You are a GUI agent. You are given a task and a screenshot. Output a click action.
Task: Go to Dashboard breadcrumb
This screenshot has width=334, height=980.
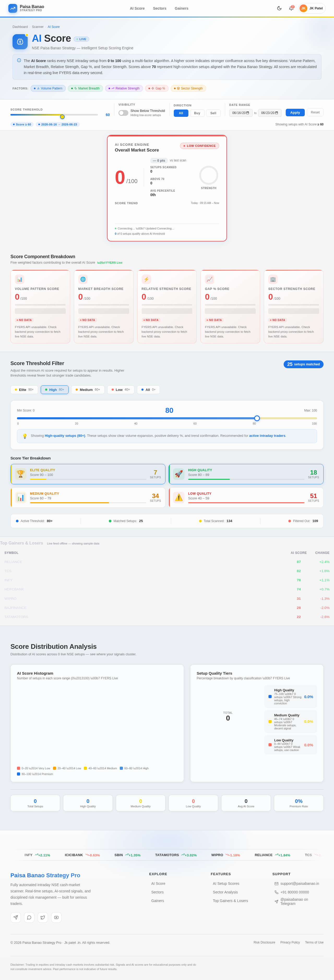(x=20, y=27)
